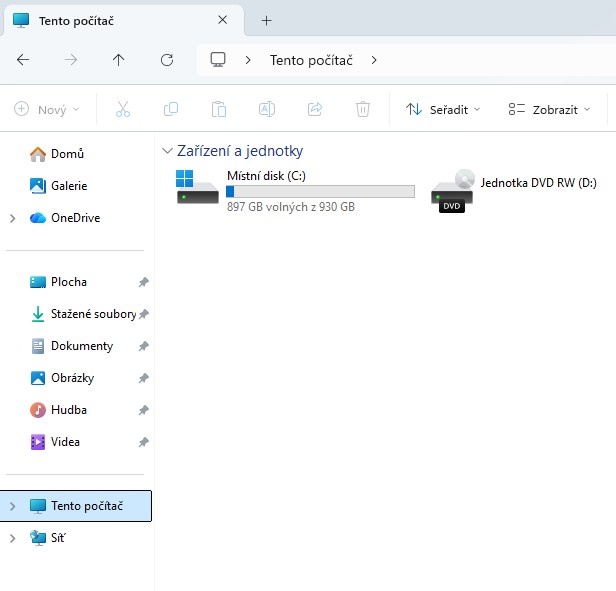This screenshot has width=616, height=591.
Task: Open the Zobrazit view dropdown
Action: point(549,109)
